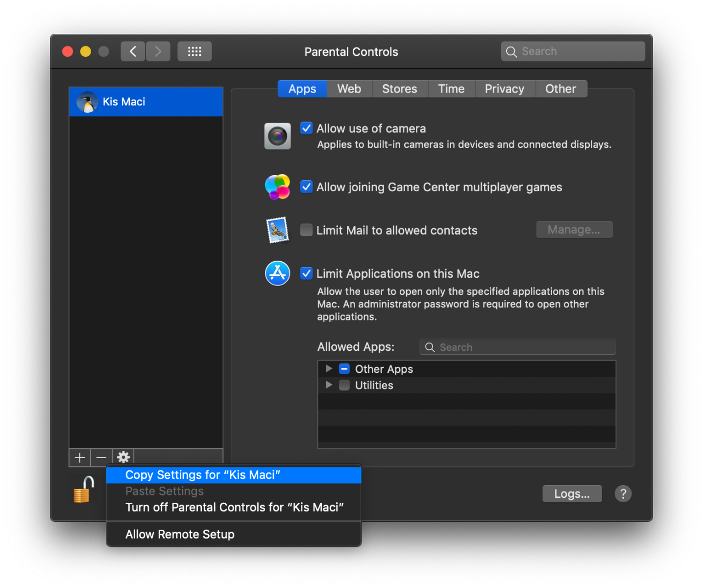Click the Utilities row label

pyautogui.click(x=374, y=385)
